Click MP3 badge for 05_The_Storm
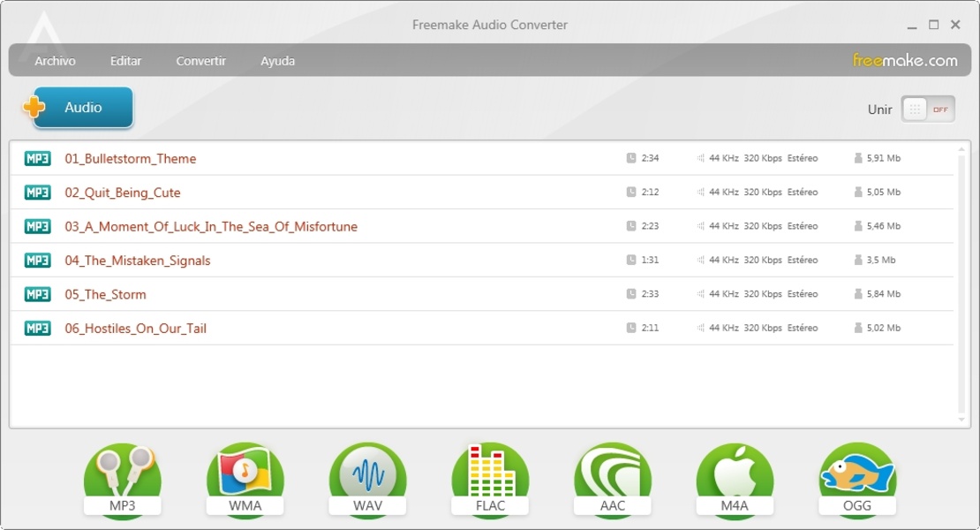The height and width of the screenshot is (530, 980). coord(37,294)
